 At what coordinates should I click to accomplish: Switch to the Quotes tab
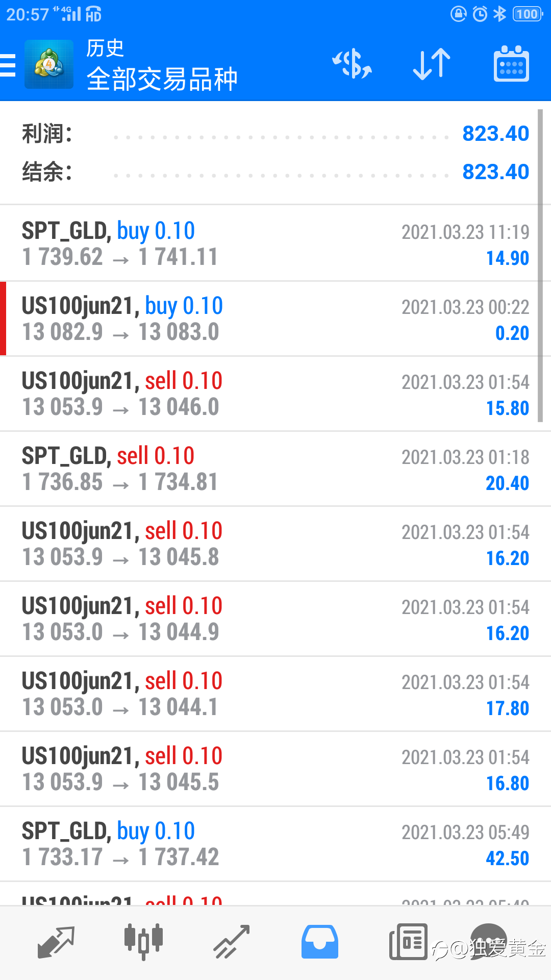[x=56, y=942]
